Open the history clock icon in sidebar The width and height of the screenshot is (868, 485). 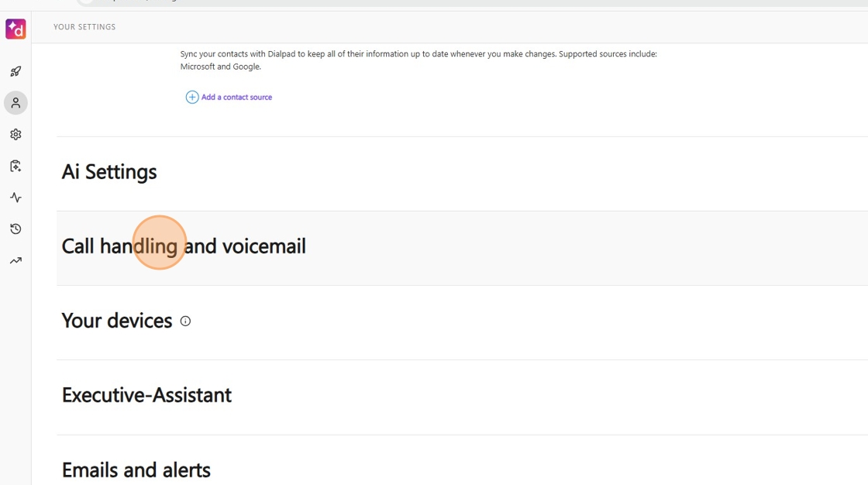15,229
